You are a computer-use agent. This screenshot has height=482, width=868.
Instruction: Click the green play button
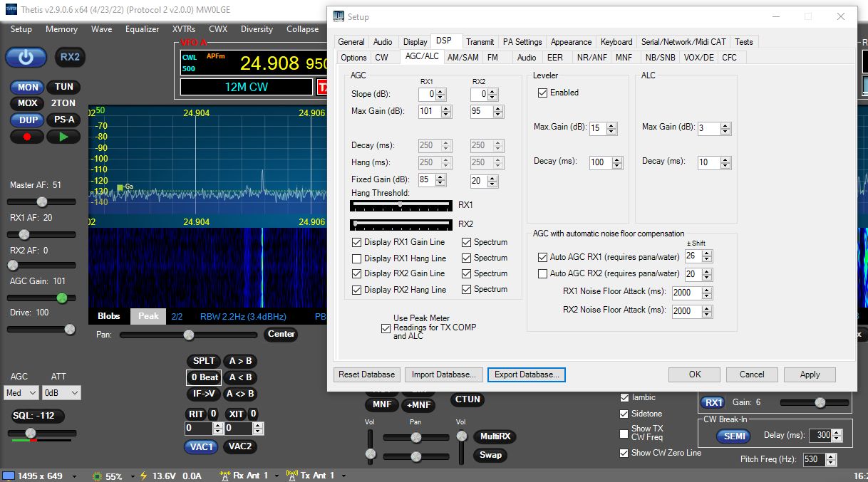tap(63, 137)
